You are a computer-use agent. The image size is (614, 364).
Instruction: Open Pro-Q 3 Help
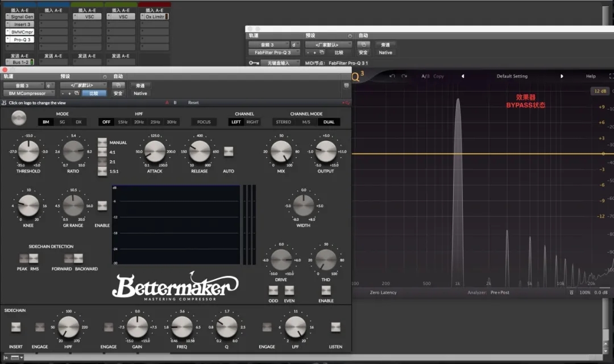[x=591, y=76]
